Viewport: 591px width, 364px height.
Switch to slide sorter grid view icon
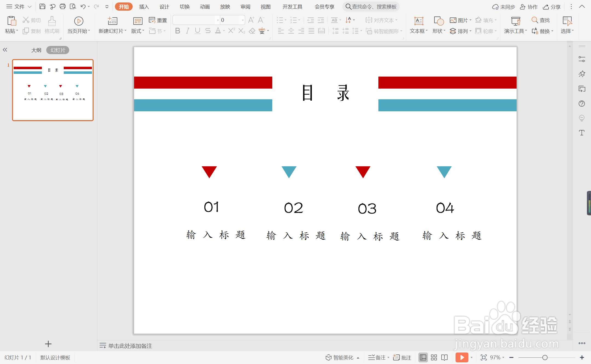tap(434, 357)
